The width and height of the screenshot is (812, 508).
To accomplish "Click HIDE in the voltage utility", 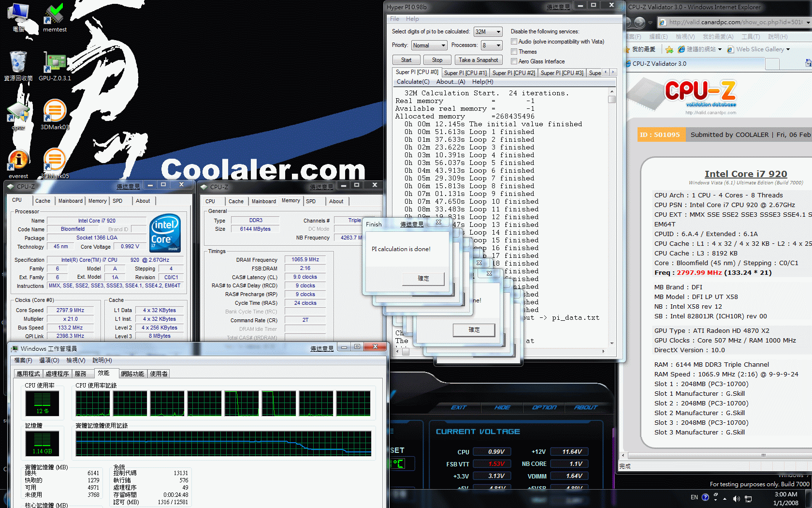I will (x=502, y=407).
